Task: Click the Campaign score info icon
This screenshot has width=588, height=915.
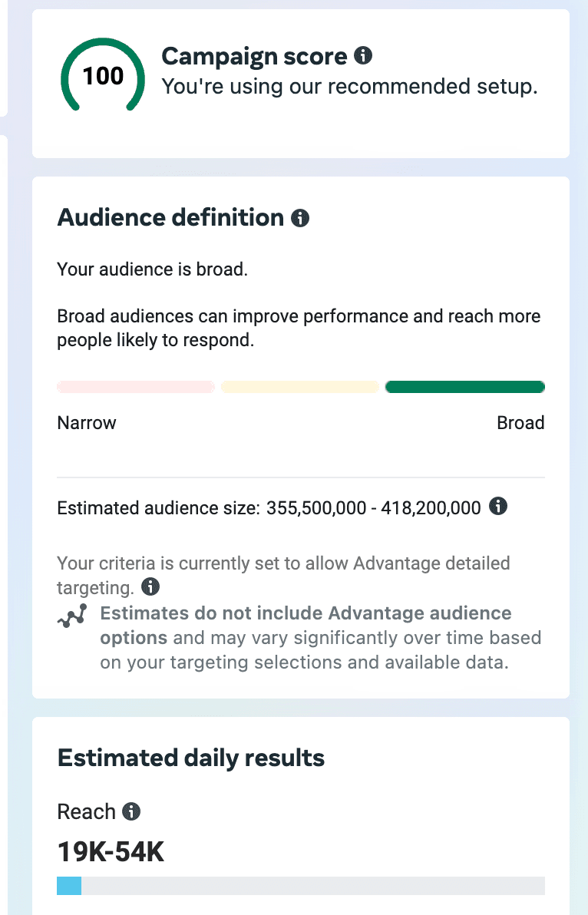Action: (363, 56)
